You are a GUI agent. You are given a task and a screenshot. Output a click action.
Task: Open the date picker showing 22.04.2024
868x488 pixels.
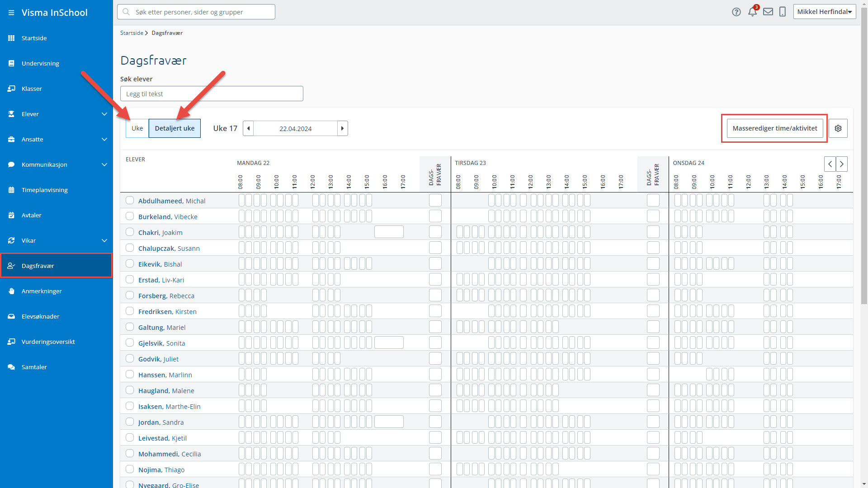(296, 128)
